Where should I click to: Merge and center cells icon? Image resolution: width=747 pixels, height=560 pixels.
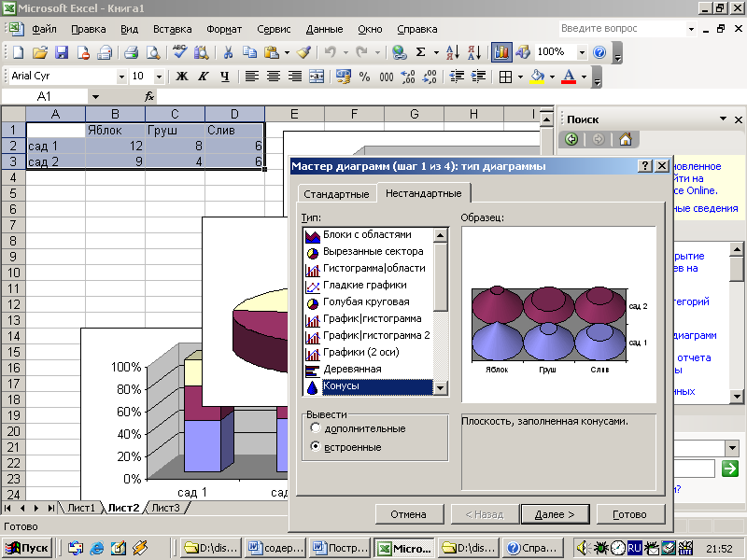point(317,77)
